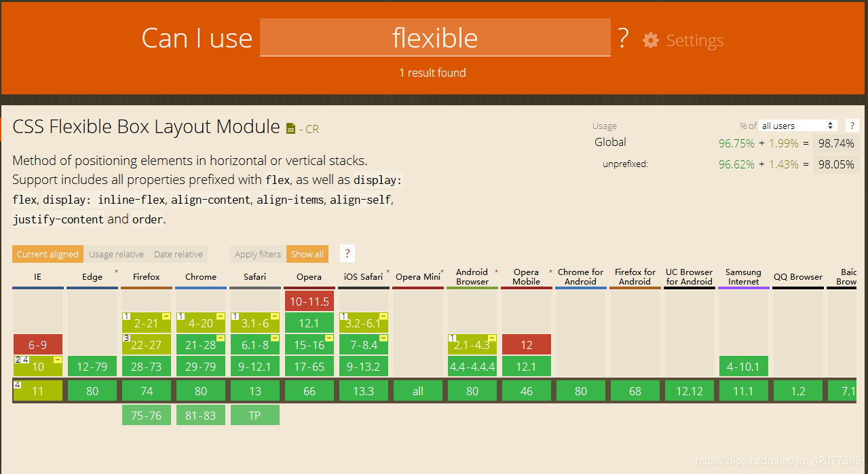
Task: Select the Current aligned view
Action: click(48, 254)
